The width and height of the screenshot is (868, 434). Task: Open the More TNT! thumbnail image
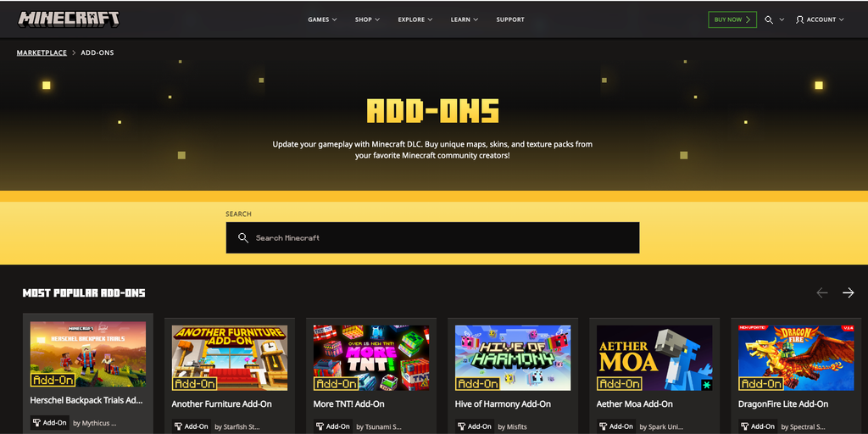[371, 358]
